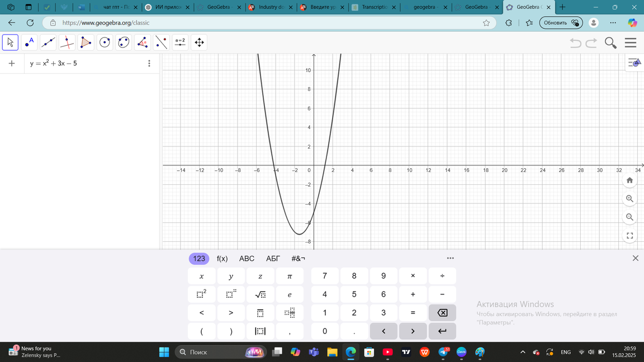This screenshot has width=644, height=362.
Task: Select the Slider tool (a=2)
Action: click(179, 42)
